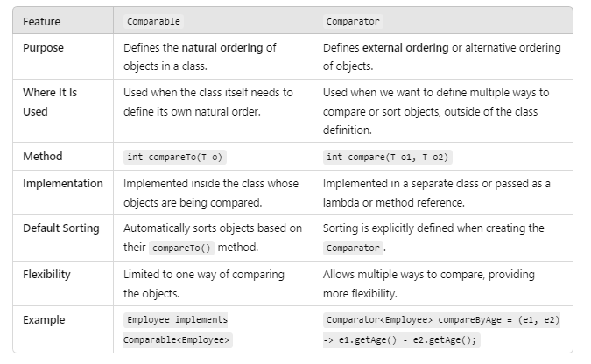
Task: Click the 'external ordering' bold text
Action: click(405, 48)
